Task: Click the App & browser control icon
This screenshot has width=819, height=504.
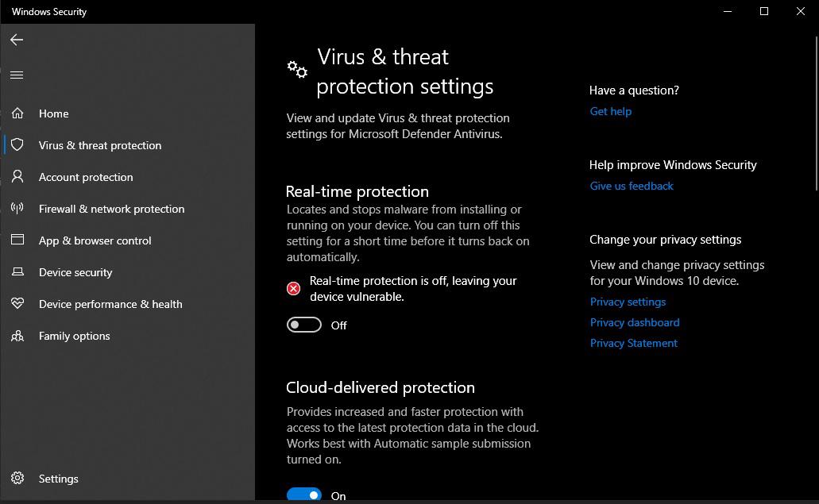Action: click(x=17, y=240)
